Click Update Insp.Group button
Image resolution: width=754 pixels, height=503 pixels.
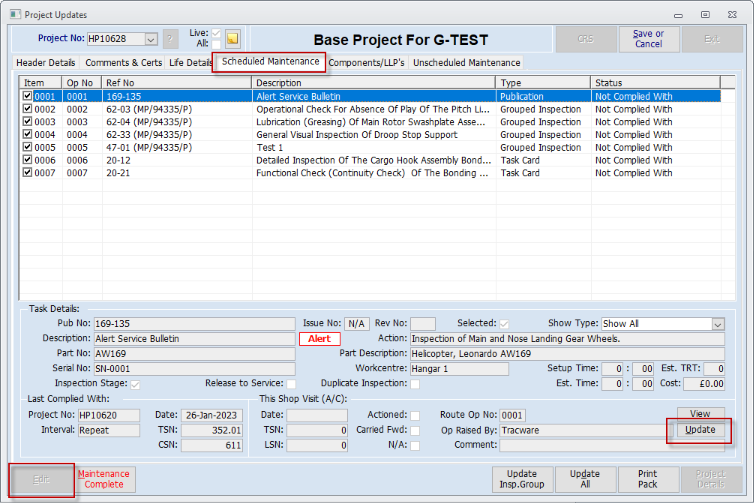(x=522, y=479)
